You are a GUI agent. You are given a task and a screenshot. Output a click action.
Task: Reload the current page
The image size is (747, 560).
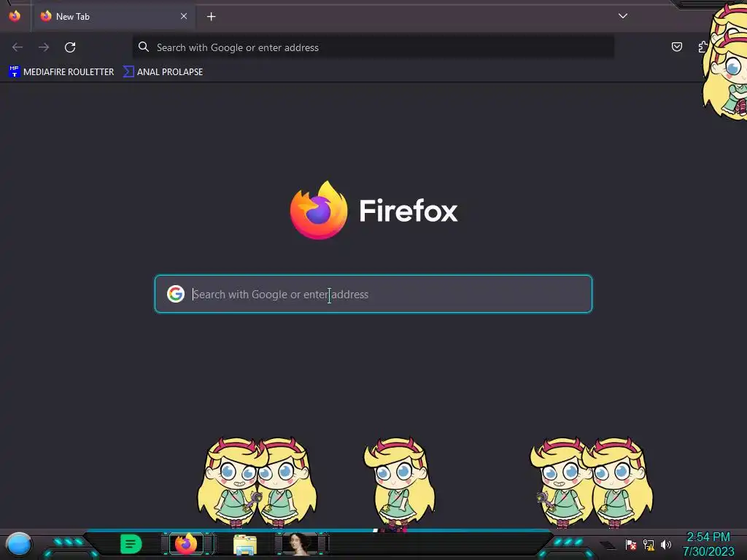pos(70,47)
